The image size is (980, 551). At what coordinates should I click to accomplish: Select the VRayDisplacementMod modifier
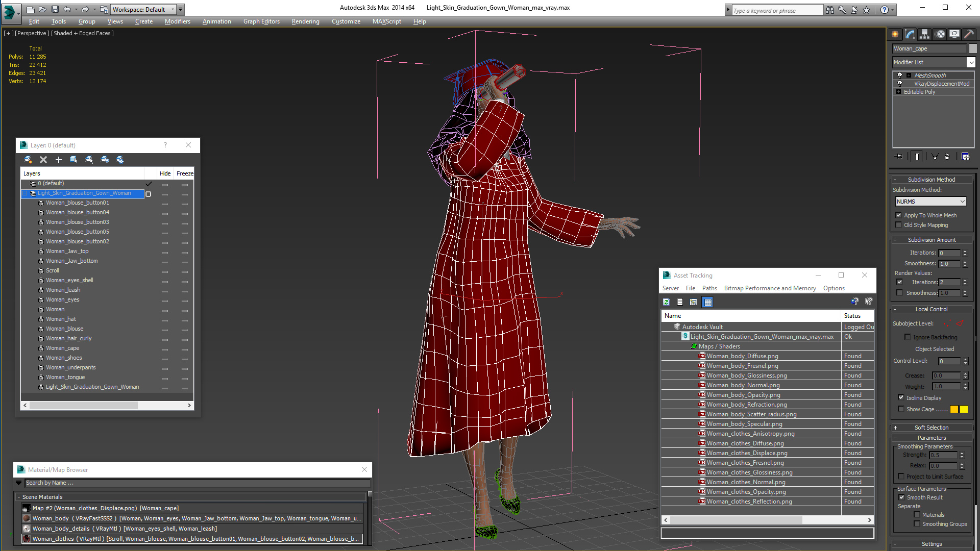click(x=941, y=84)
